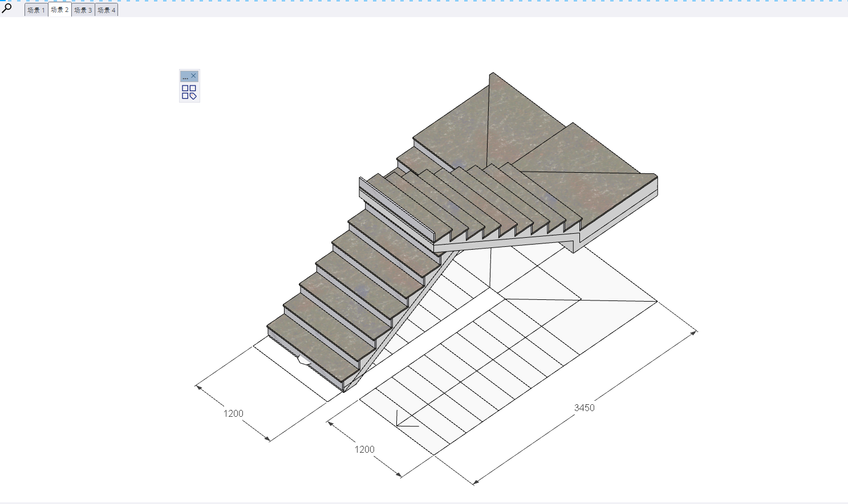
Task: Go to the 场景 4 tab
Action: click(x=107, y=10)
